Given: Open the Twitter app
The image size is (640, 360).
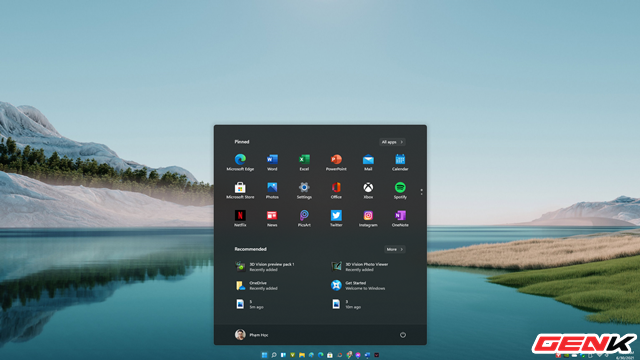Looking at the screenshot, I should (x=336, y=218).
